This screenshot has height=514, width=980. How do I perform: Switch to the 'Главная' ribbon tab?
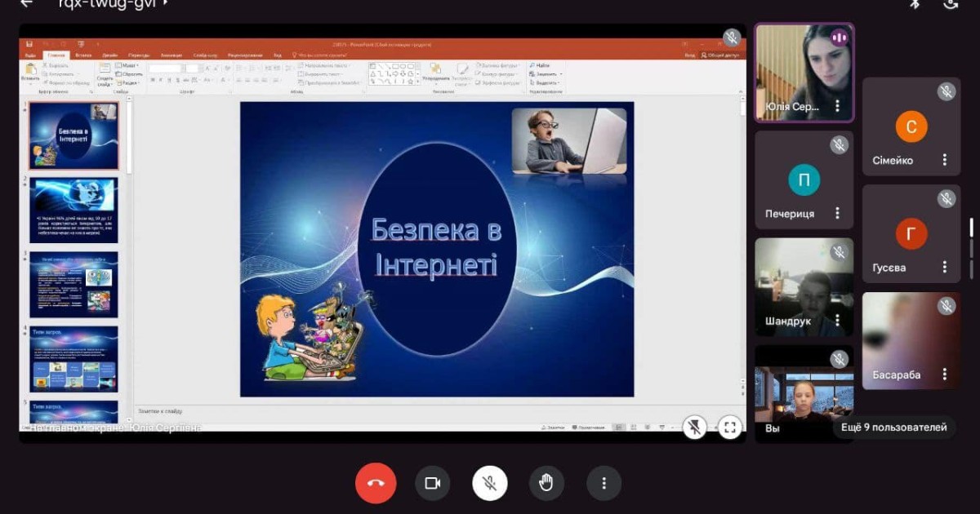click(56, 55)
